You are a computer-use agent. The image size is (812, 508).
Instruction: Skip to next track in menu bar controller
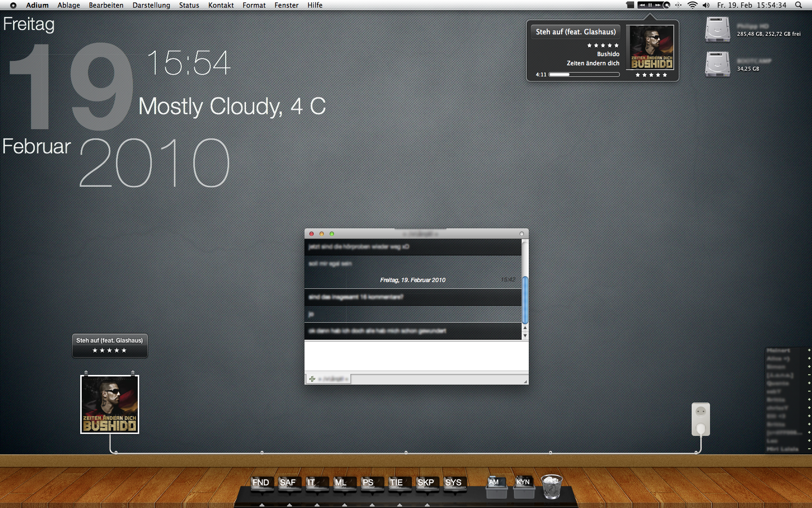pyautogui.click(x=658, y=5)
